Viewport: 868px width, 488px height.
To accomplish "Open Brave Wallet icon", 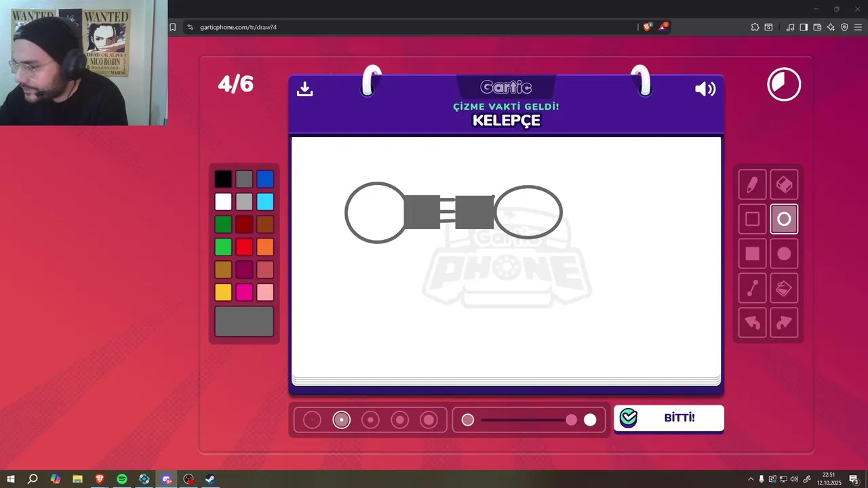I will [x=817, y=27].
